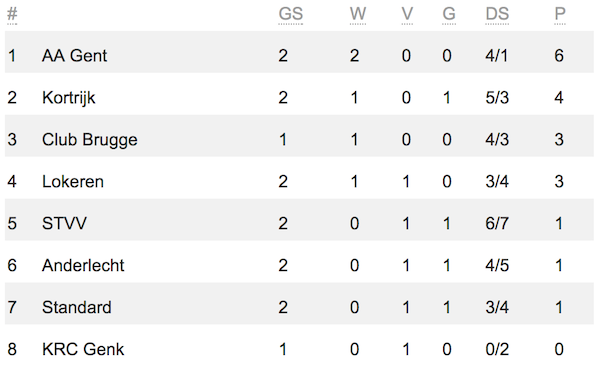Click the GS column header
This screenshot has height=375, width=600.
pyautogui.click(x=290, y=15)
